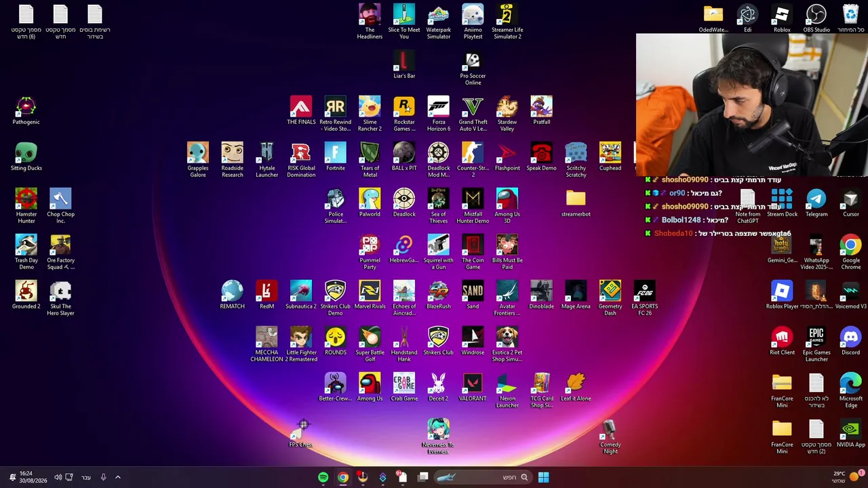Select the Sitting Ducks shortcut
The height and width of the screenshot is (488, 868).
click(26, 157)
